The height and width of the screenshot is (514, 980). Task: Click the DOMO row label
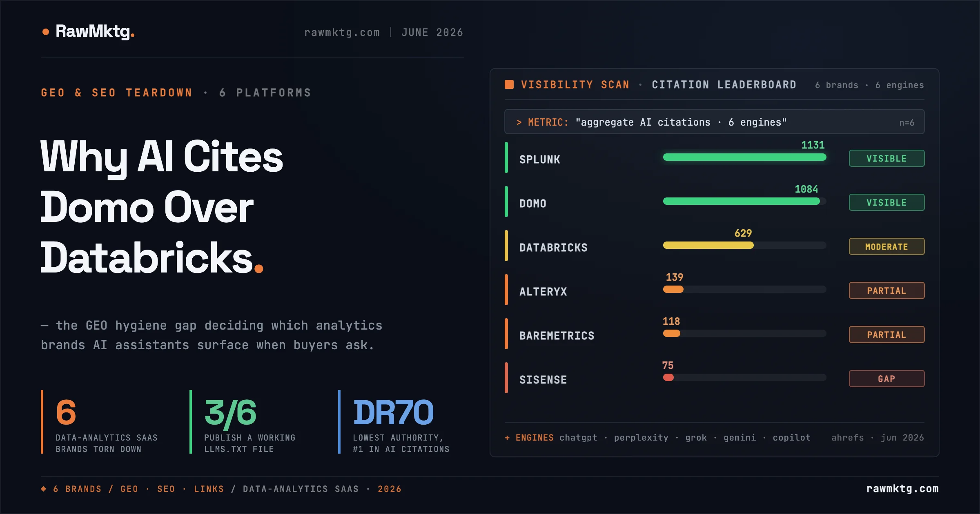pos(532,204)
